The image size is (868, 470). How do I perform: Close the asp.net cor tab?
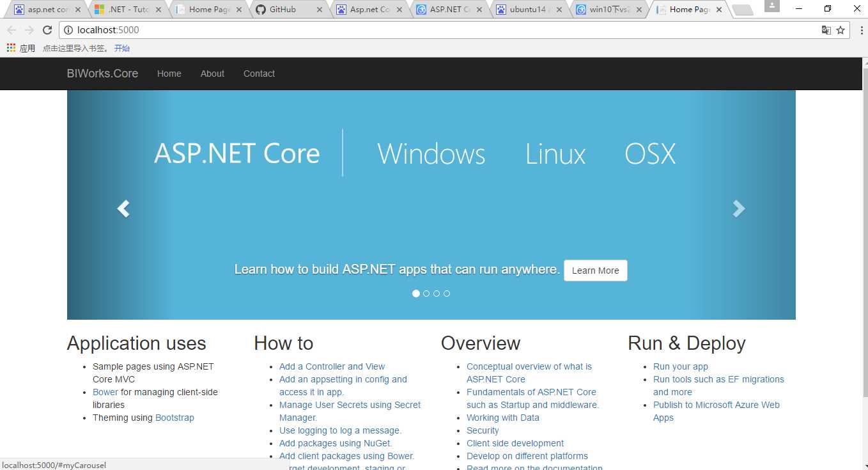point(78,10)
